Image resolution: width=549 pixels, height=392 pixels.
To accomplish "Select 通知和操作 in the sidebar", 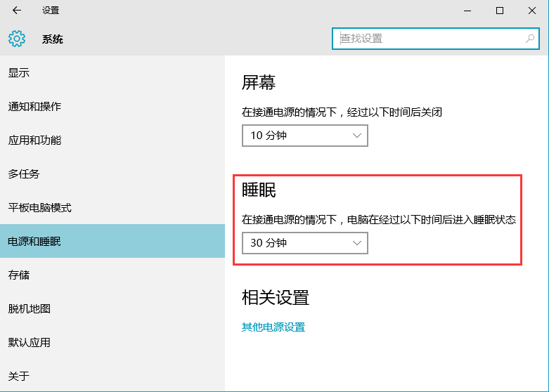I will coord(34,107).
